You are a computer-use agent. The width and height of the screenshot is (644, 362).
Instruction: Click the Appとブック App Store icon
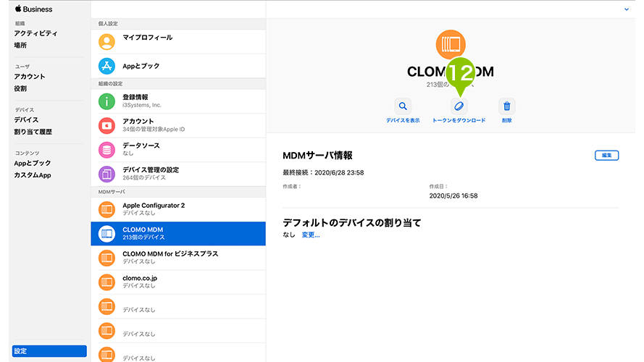(x=106, y=66)
